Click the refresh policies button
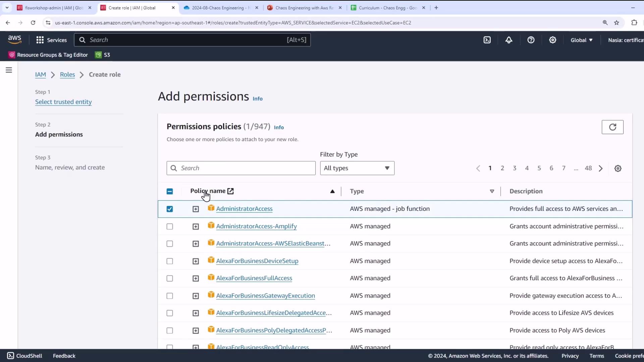The width and height of the screenshot is (644, 362). click(612, 127)
